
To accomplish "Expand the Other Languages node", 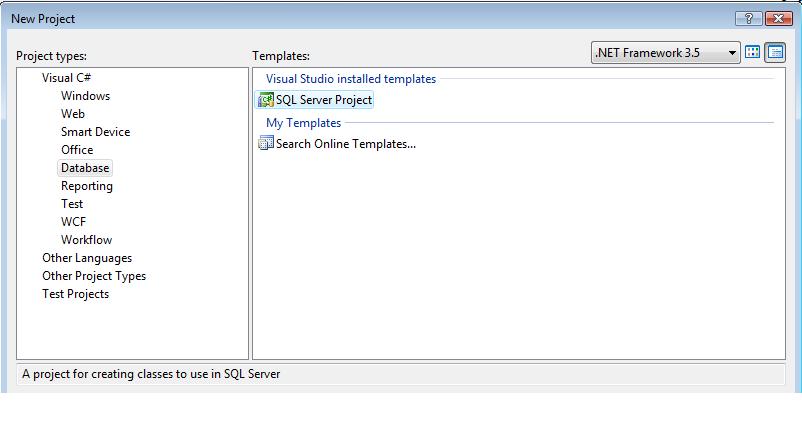I will pyautogui.click(x=87, y=258).
